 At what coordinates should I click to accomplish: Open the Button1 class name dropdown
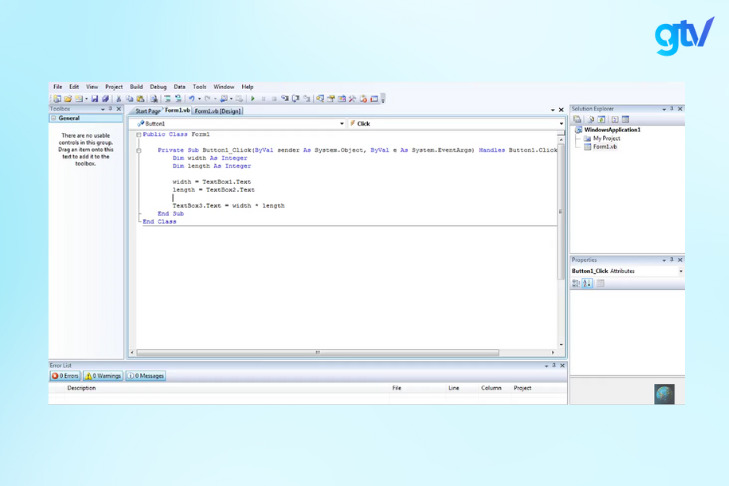(x=342, y=124)
